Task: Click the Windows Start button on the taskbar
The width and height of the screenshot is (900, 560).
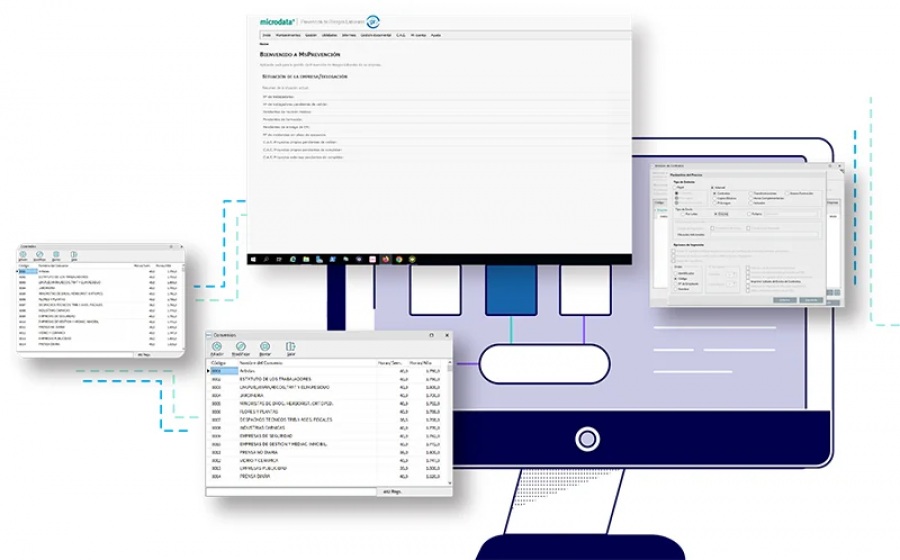Action: (254, 259)
